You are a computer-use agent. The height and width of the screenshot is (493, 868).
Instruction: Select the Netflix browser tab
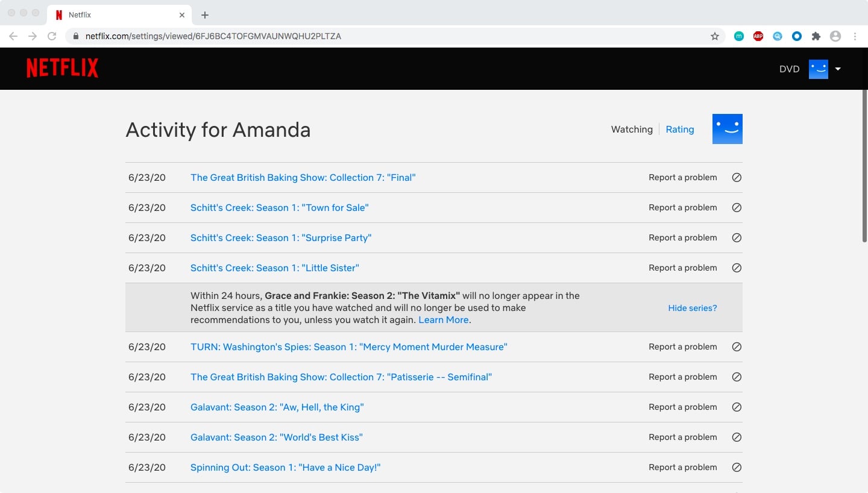120,14
